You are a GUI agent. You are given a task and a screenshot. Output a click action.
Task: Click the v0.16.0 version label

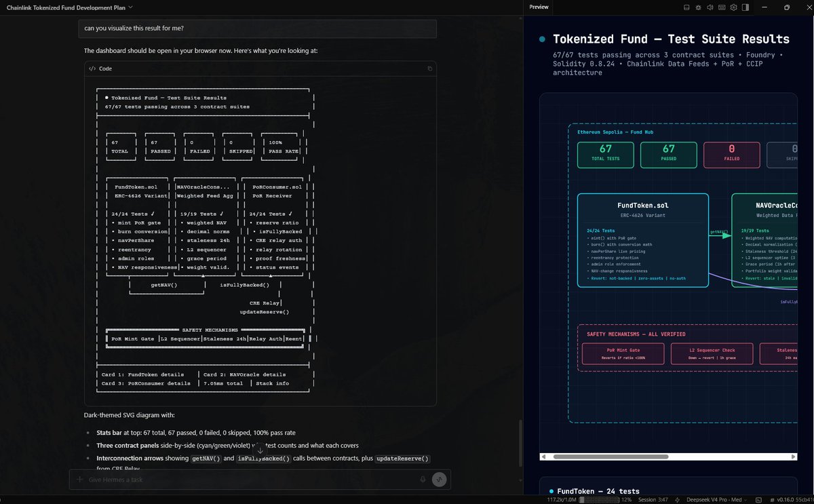tap(784, 499)
